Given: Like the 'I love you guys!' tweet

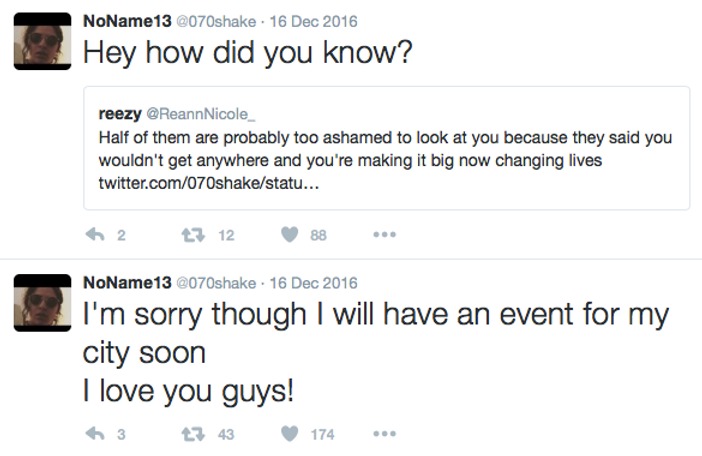Looking at the screenshot, I should click(x=290, y=434).
